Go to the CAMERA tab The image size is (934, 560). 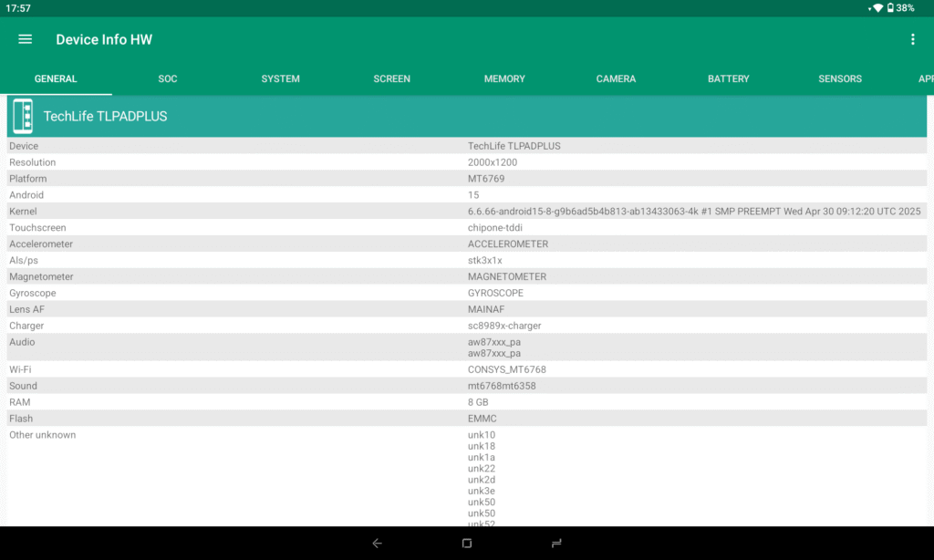click(x=616, y=79)
